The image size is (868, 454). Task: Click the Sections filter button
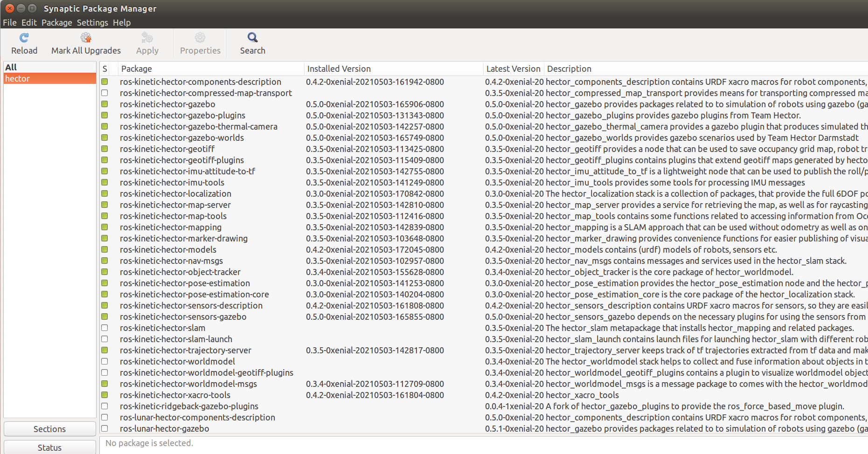tap(49, 429)
